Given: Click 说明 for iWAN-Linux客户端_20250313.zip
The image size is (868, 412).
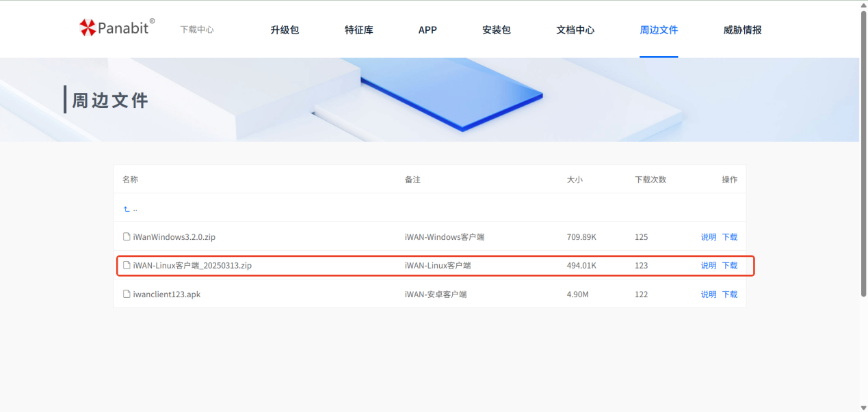Looking at the screenshot, I should [709, 265].
